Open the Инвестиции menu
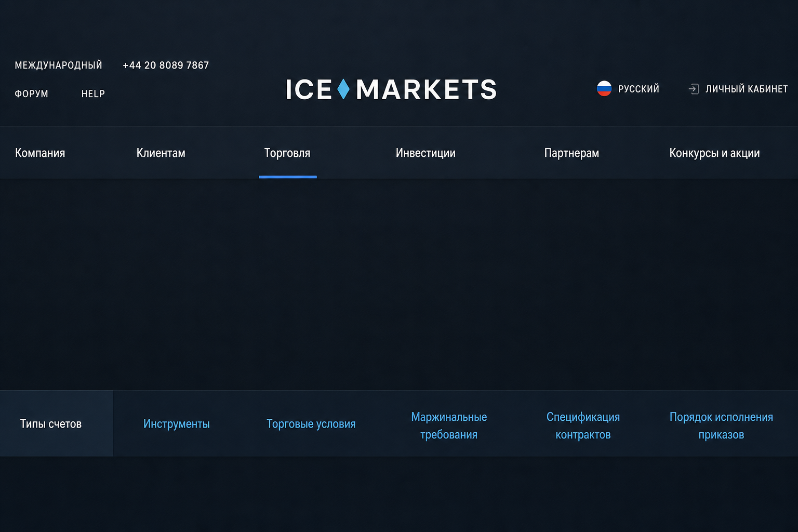 click(425, 153)
